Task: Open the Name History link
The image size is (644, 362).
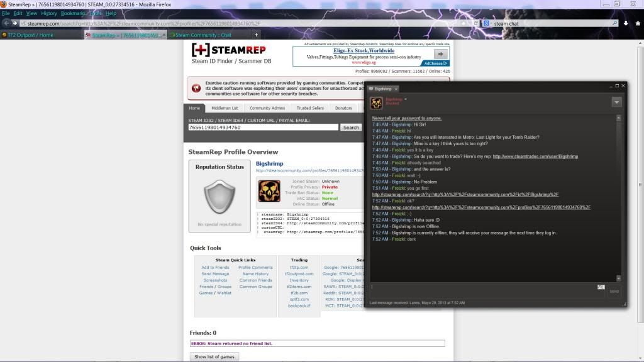Action: pos(255,274)
